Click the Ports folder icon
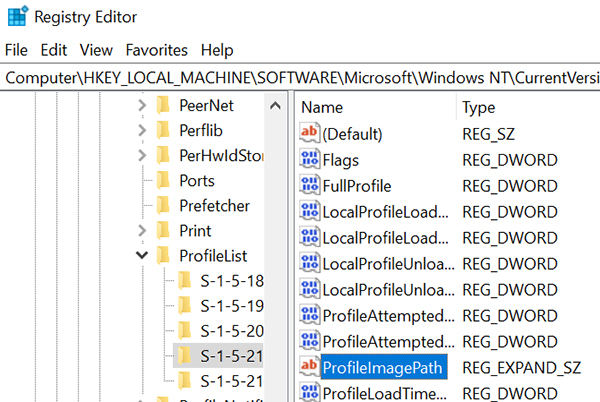The image size is (600, 402). pos(163,180)
